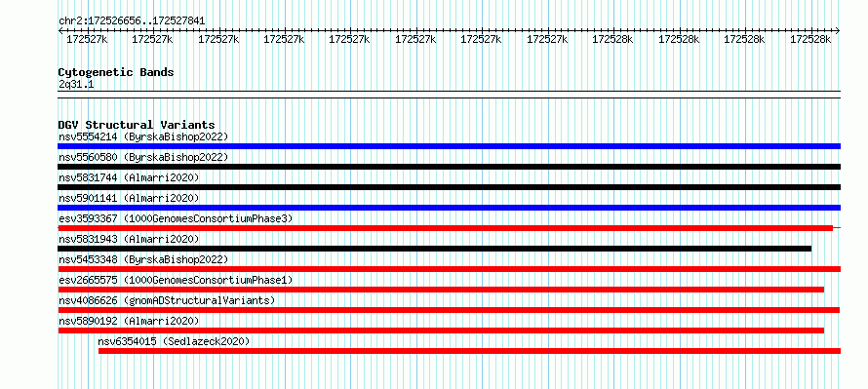Open esv3593367 (1000GenomesConsortiumPhase3) variant

[x=176, y=218]
